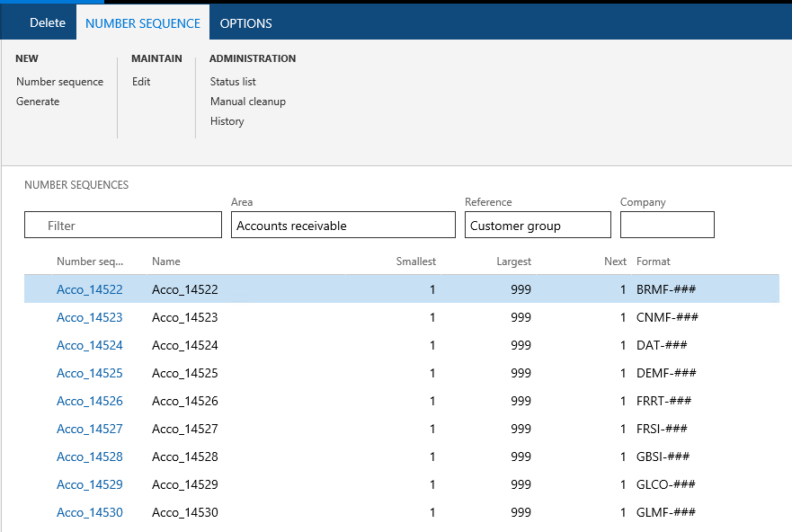
Task: Sort by the Format column header
Action: 654,262
